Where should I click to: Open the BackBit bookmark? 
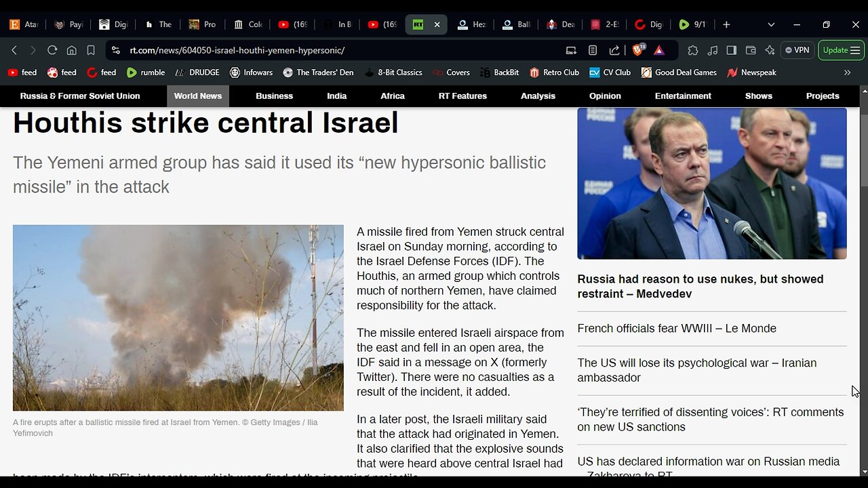500,73
